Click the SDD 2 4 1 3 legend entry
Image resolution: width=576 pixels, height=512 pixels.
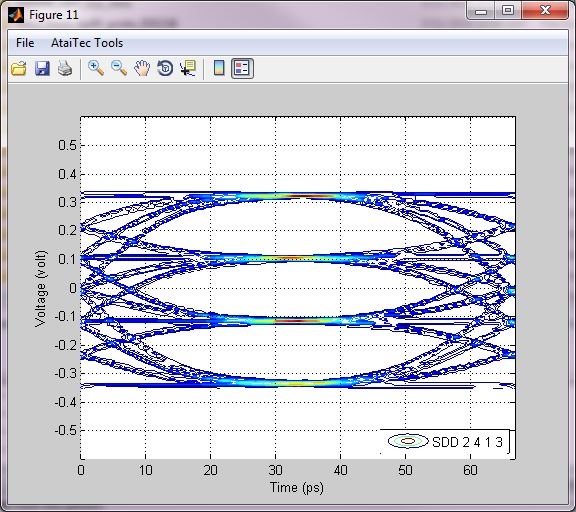point(467,442)
